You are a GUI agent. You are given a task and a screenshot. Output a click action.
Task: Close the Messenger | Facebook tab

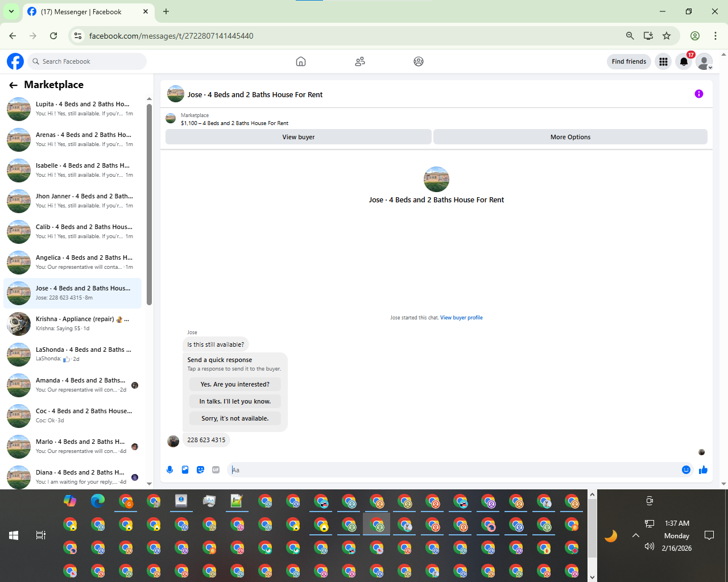click(x=146, y=11)
